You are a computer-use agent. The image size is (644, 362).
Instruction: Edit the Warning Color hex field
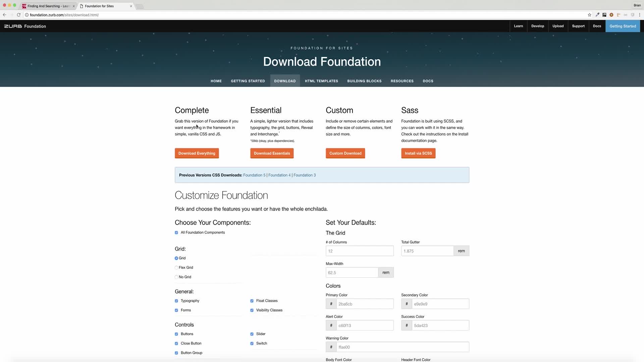click(402, 347)
